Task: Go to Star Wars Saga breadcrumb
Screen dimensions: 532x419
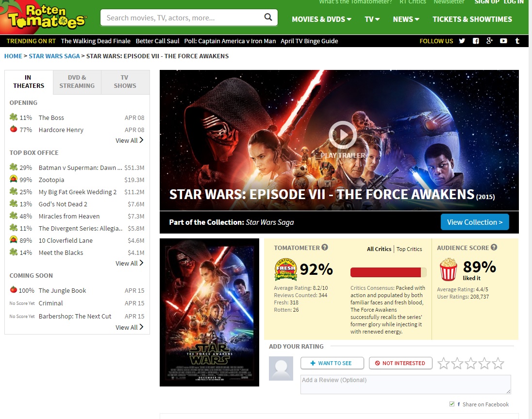Action: [x=54, y=56]
